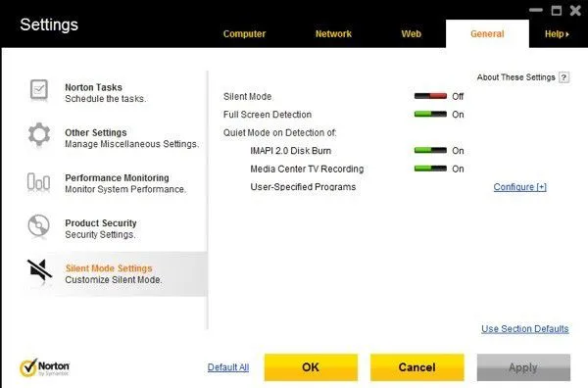The image size is (588, 388).
Task: Open Performance Monitoring section title
Action: (117, 178)
